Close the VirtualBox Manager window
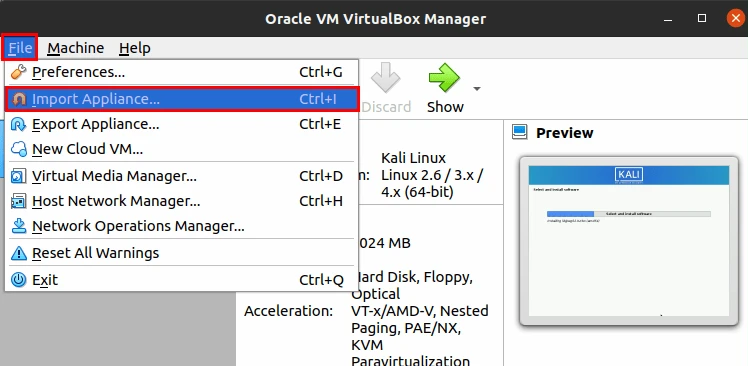This screenshot has width=749, height=366. pos(735,18)
